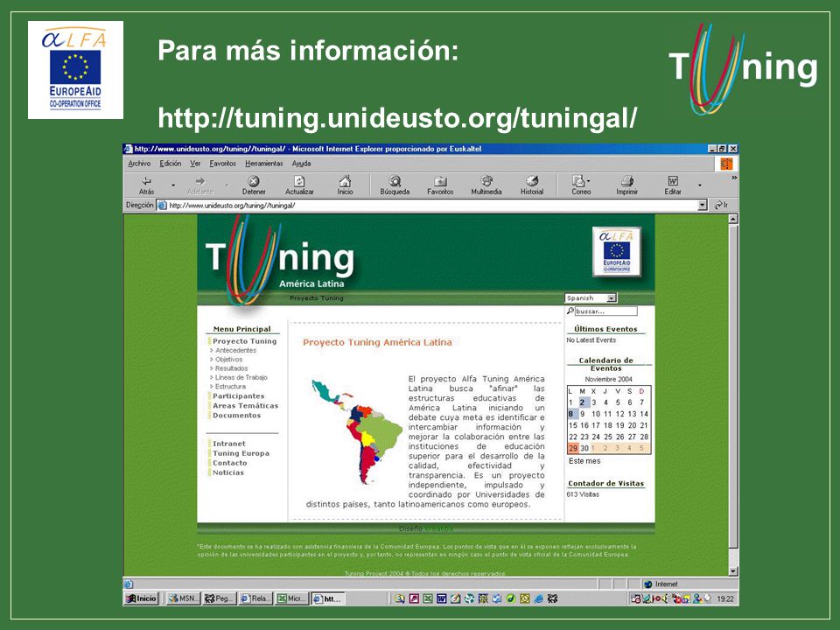Open the Archivo menu

(139, 164)
